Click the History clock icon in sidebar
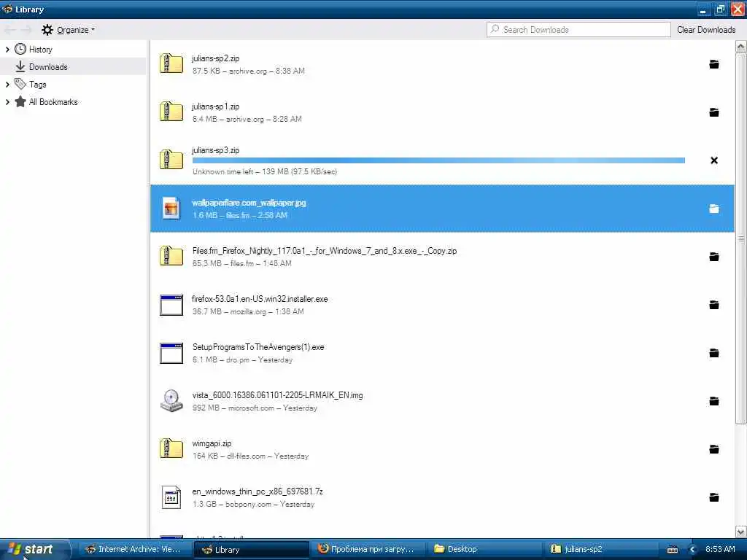The height and width of the screenshot is (560, 747). [20, 49]
